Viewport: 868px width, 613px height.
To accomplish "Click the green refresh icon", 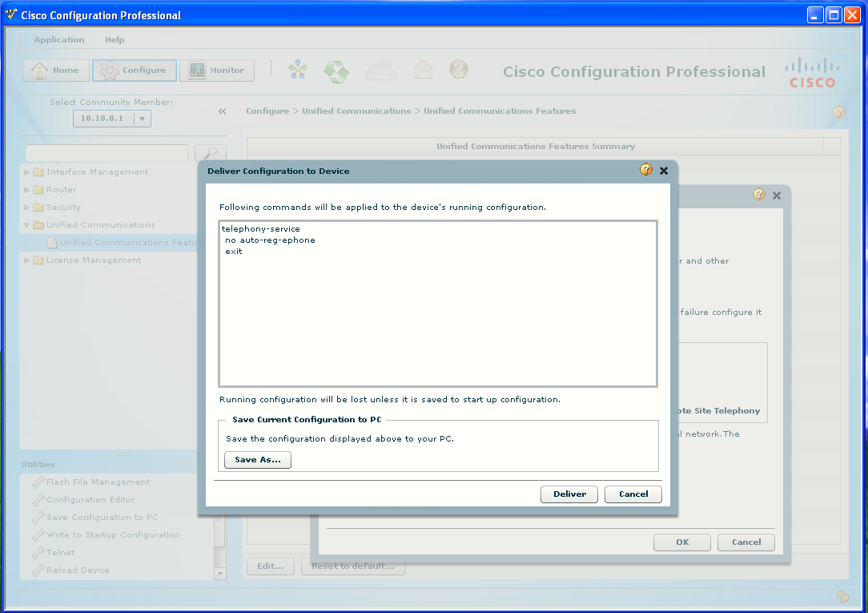I will [x=336, y=71].
